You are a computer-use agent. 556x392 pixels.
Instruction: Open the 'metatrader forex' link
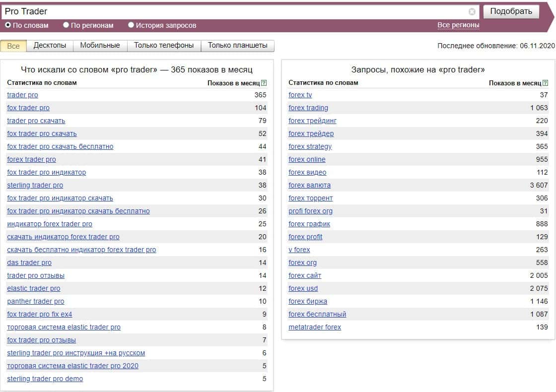pyautogui.click(x=315, y=327)
